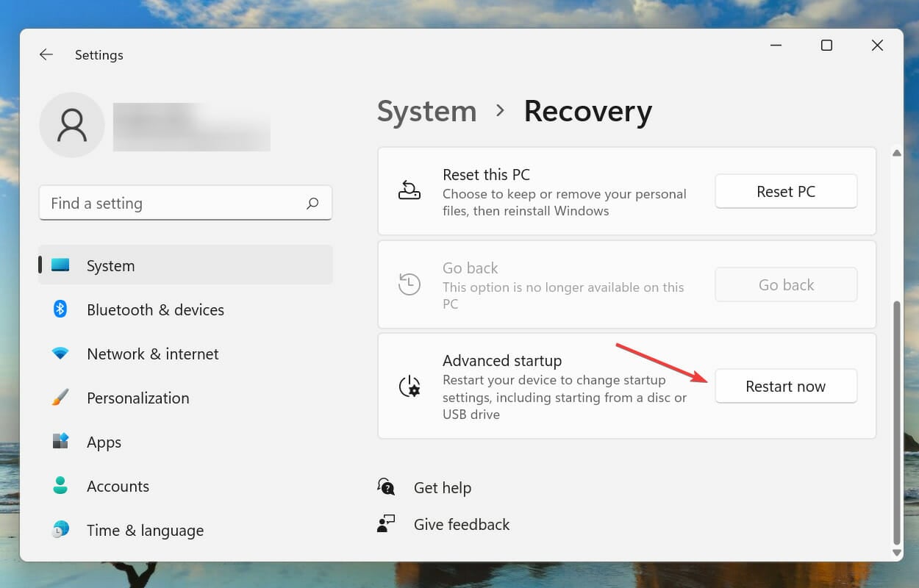Open the Get help link
This screenshot has height=588, width=919.
pos(443,487)
